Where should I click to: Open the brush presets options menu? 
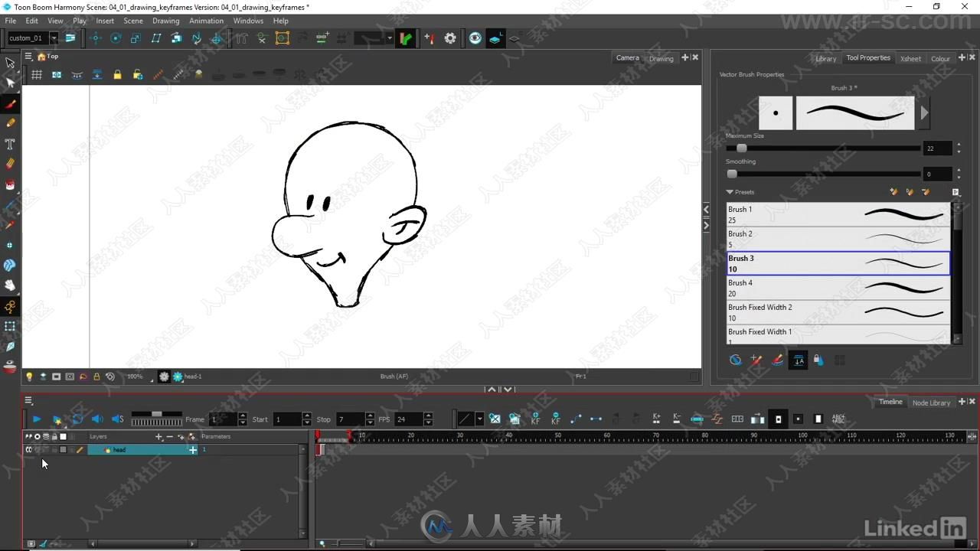(x=955, y=192)
